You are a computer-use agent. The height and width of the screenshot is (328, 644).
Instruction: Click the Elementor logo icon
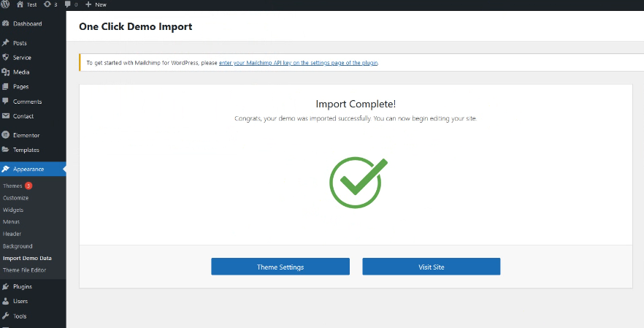point(5,135)
